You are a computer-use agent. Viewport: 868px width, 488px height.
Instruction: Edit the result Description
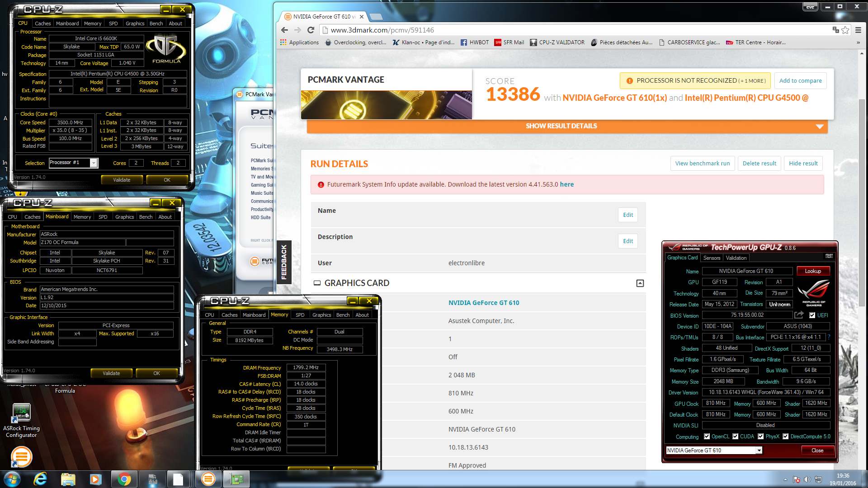click(x=628, y=241)
